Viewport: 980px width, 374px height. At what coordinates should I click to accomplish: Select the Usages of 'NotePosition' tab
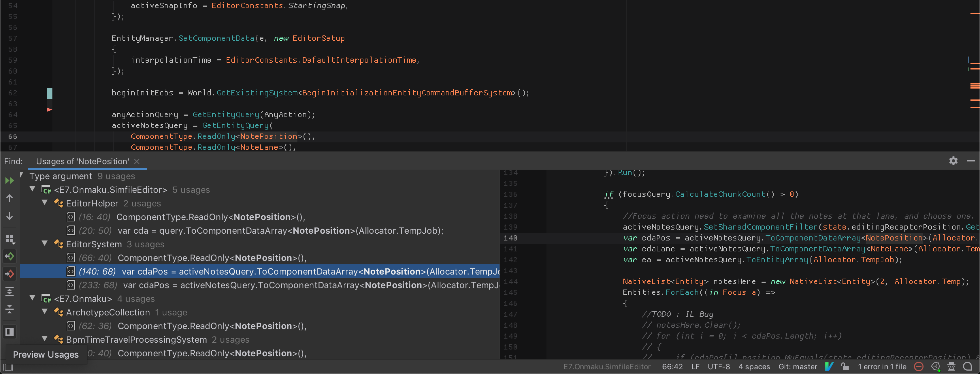[x=82, y=161]
